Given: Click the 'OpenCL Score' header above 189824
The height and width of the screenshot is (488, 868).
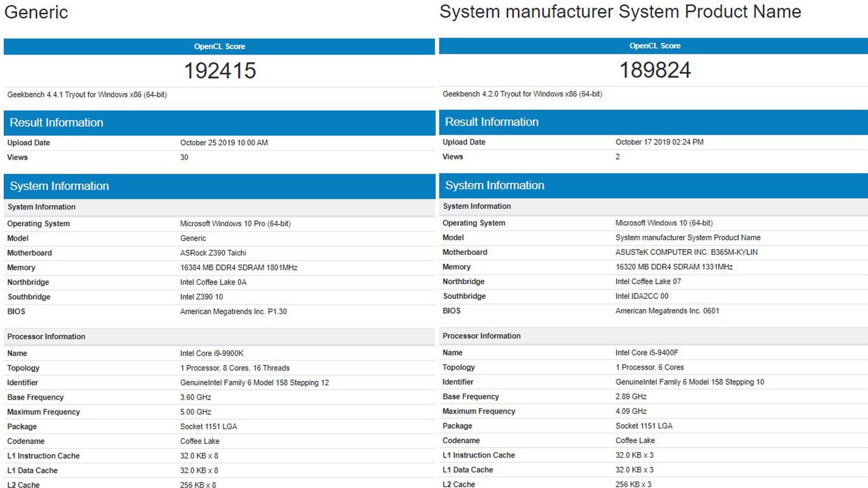Looking at the screenshot, I should click(655, 46).
